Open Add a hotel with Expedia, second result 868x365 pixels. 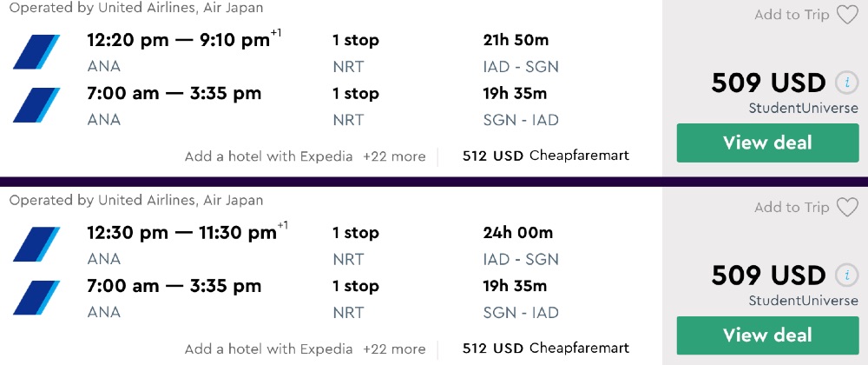[x=269, y=348]
